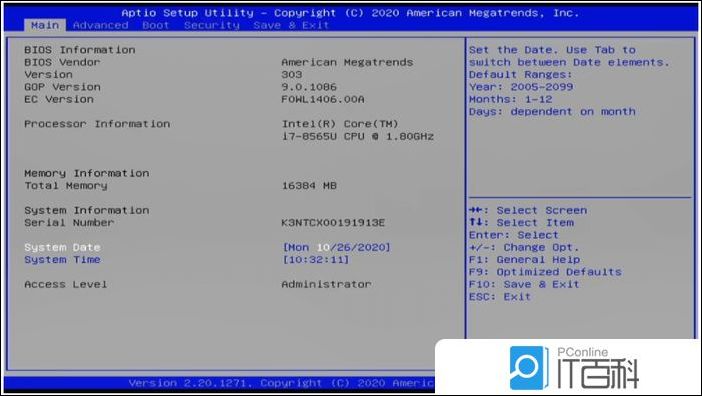The height and width of the screenshot is (396, 702).
Task: Click the 16384 MB memory value
Action: (x=309, y=186)
